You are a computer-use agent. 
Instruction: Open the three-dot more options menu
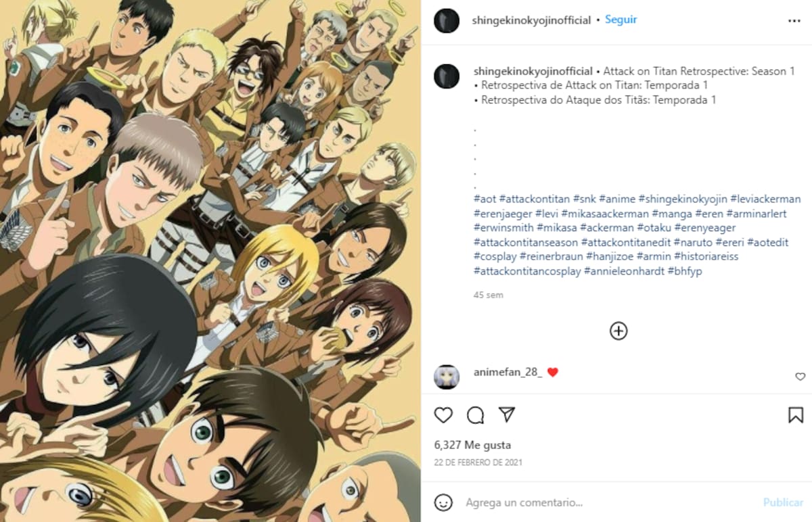(x=794, y=21)
